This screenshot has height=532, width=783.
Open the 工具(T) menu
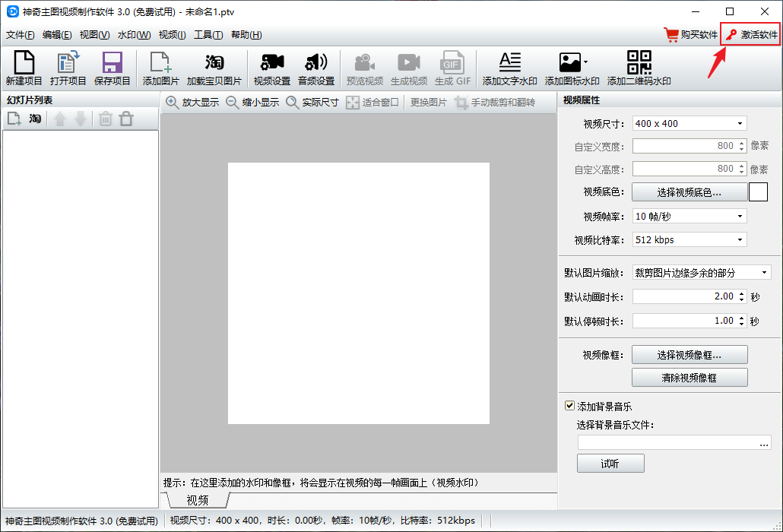pyautogui.click(x=208, y=34)
